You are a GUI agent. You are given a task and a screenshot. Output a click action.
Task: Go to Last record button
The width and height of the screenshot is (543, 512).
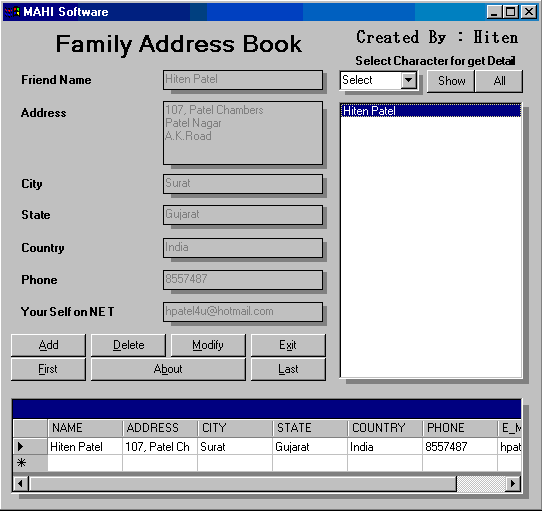[288, 369]
